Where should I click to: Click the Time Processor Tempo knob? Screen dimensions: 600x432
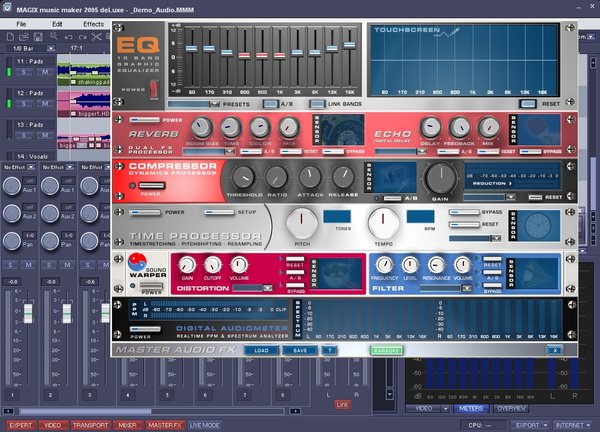[383, 223]
